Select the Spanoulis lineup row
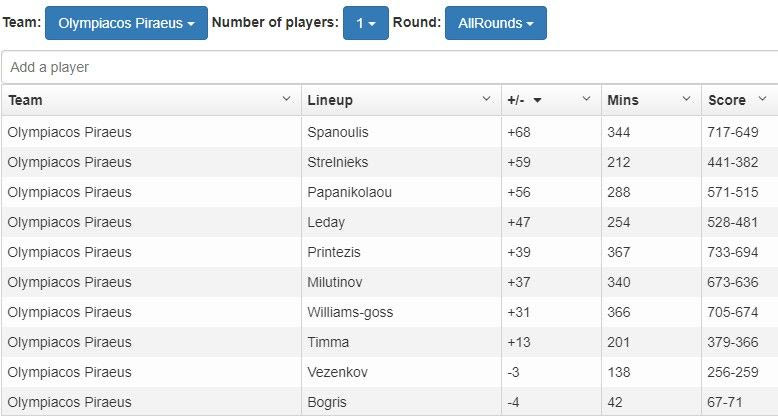 pyautogui.click(x=337, y=132)
